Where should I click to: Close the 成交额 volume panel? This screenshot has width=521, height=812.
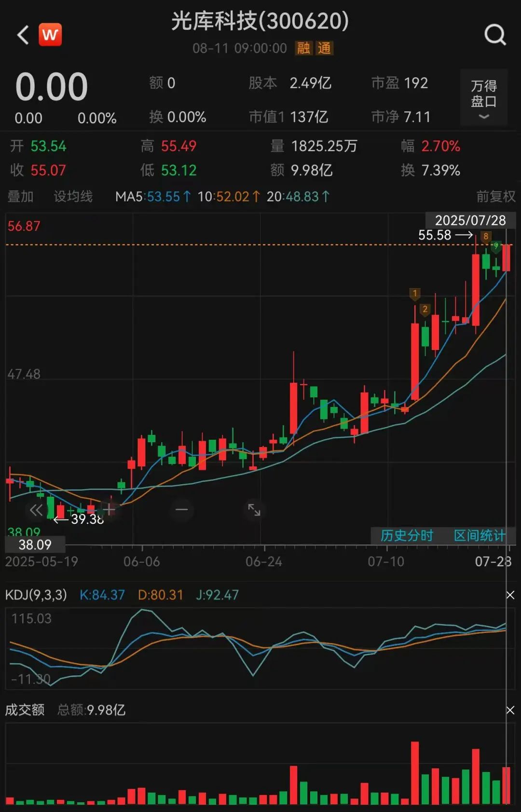(x=510, y=710)
